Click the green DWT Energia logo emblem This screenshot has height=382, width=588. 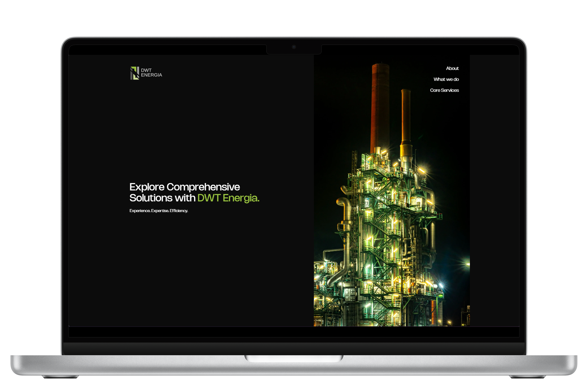pos(135,73)
